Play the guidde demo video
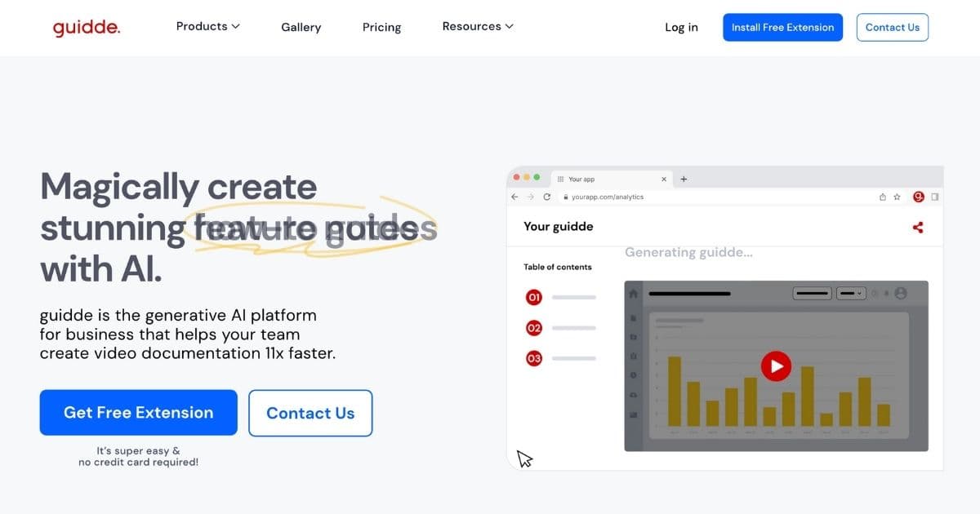This screenshot has width=980, height=514. [776, 366]
